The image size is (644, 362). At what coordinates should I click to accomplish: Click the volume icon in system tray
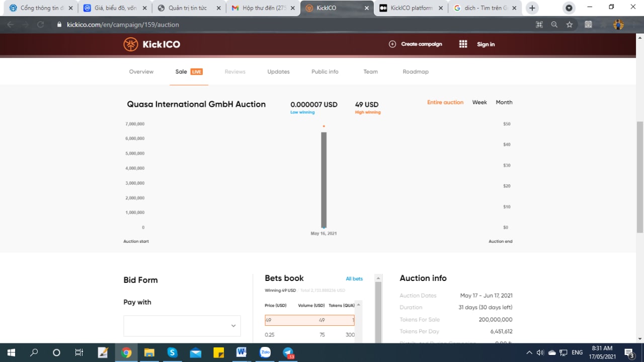pos(540,352)
